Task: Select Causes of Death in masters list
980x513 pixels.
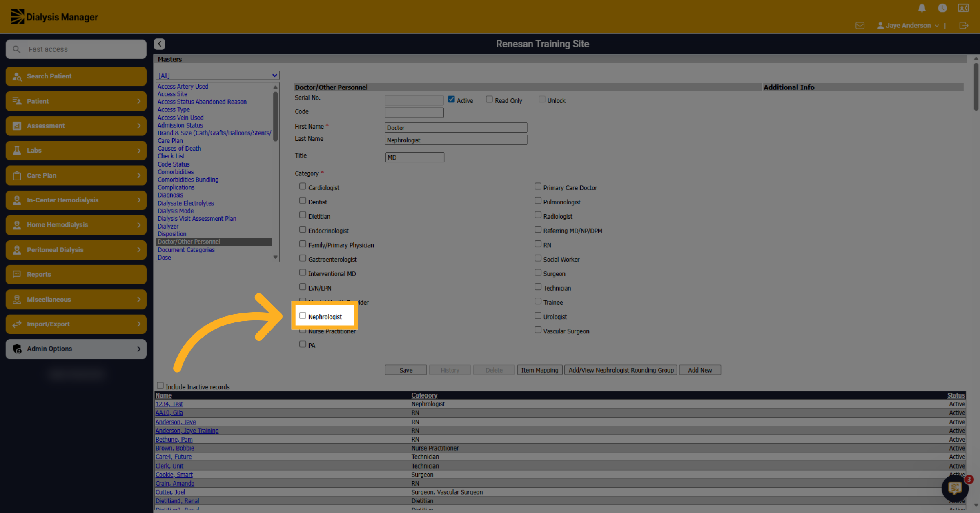Action: (x=179, y=149)
